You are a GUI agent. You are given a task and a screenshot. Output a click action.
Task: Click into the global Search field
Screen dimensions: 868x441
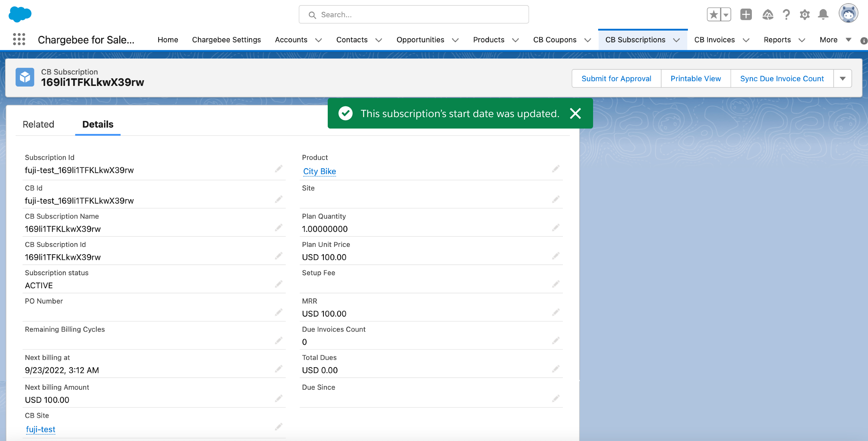pos(413,15)
